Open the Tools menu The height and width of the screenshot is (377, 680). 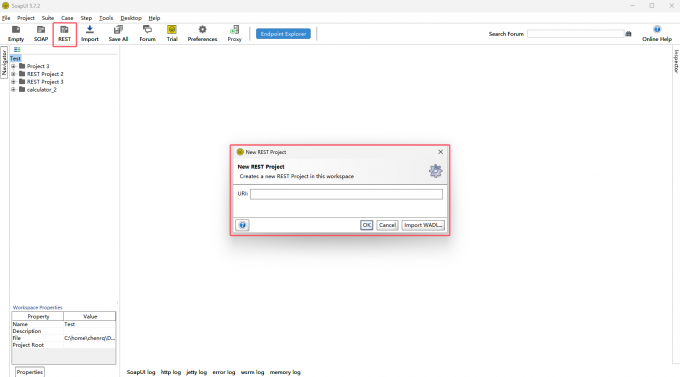click(x=106, y=18)
